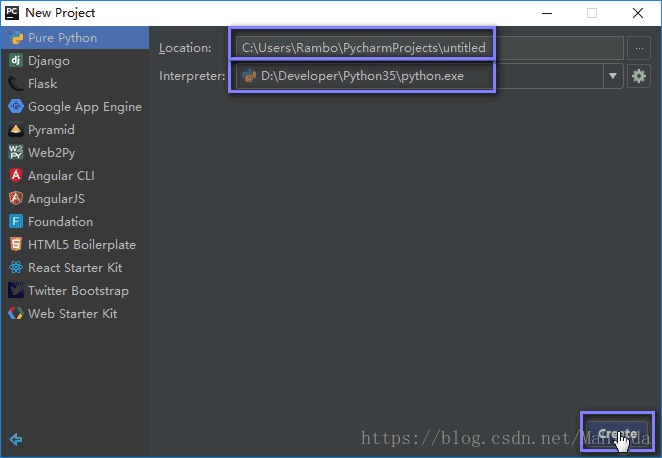Click the Google App Engine icon
Viewport: 662px width, 458px height.
click(x=16, y=106)
